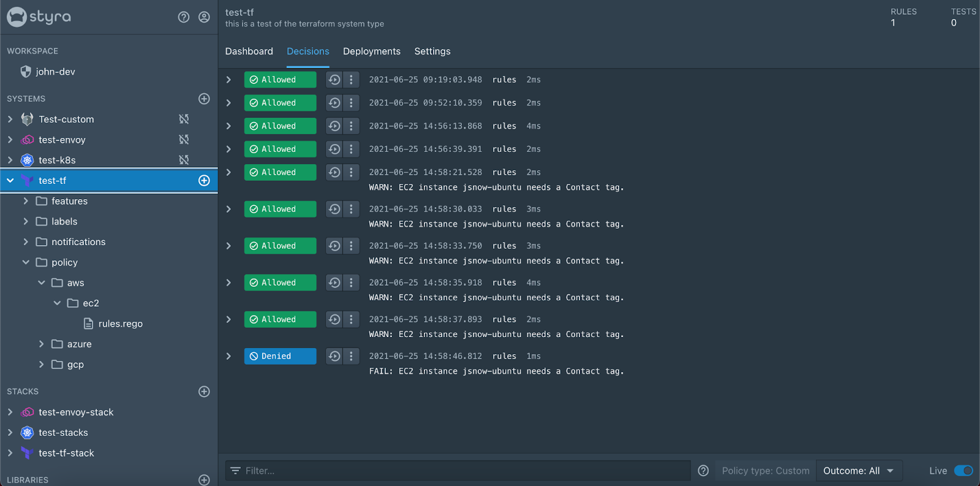Open more options menu for 09:19:03.948 decision

[x=351, y=80]
